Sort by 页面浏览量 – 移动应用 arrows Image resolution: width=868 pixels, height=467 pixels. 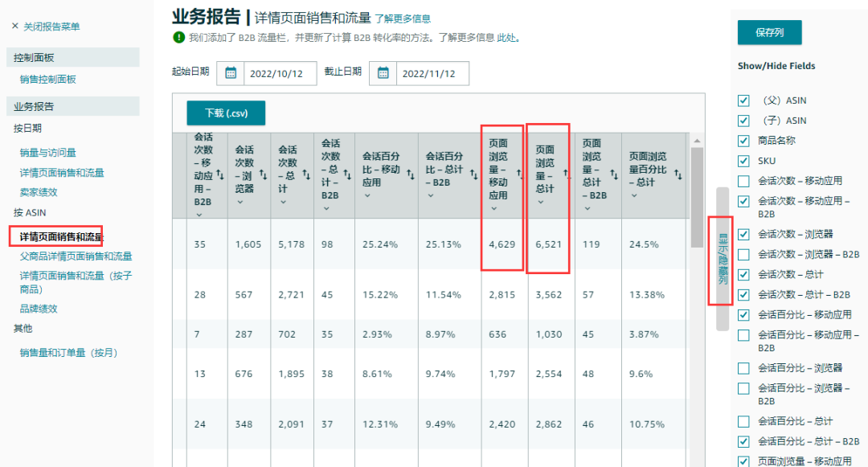tap(518, 173)
